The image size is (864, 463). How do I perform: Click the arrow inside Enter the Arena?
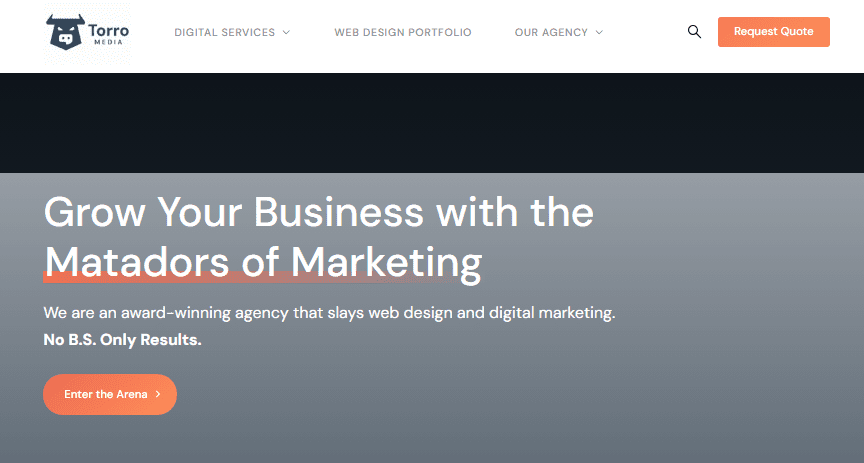[x=158, y=395]
